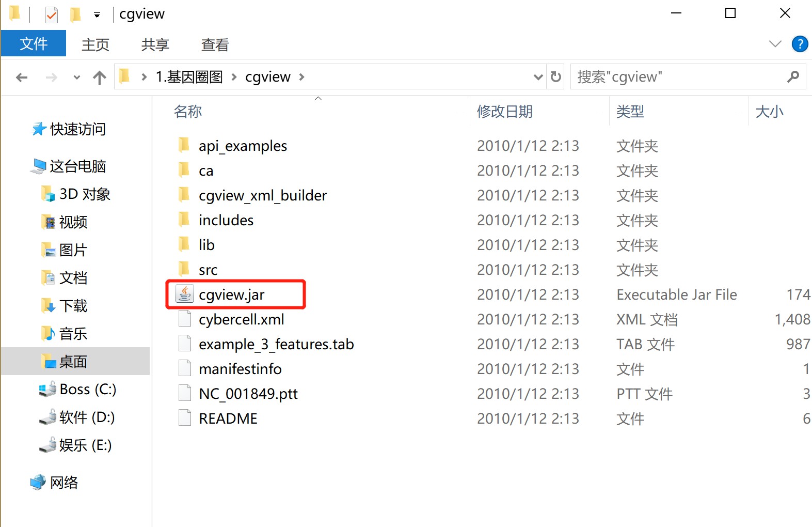This screenshot has width=812, height=527.
Task: Click the search magnifier icon
Action: 793,77
